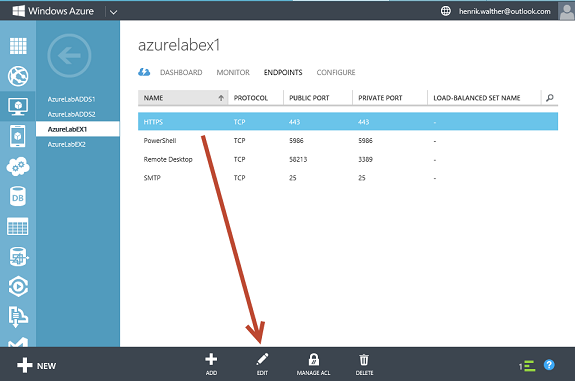The image size is (575, 381).
Task: Click the quick start cloud icon
Action: pos(144,72)
